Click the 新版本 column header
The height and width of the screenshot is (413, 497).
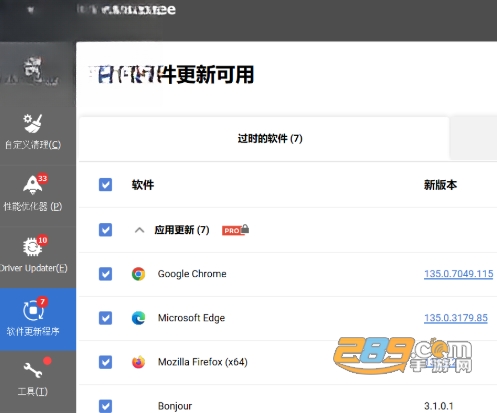pos(440,185)
